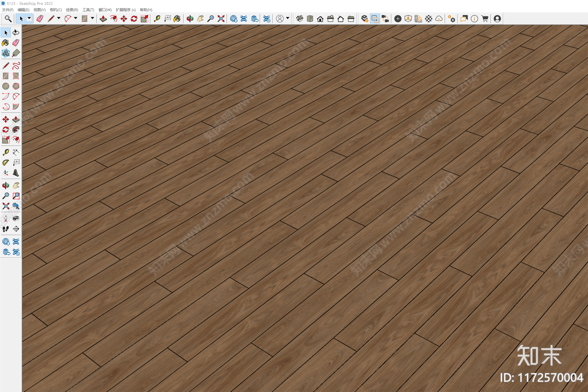The image size is (588, 392).
Task: Select Offset tool in the left palette
Action: pyautogui.click(x=16, y=140)
